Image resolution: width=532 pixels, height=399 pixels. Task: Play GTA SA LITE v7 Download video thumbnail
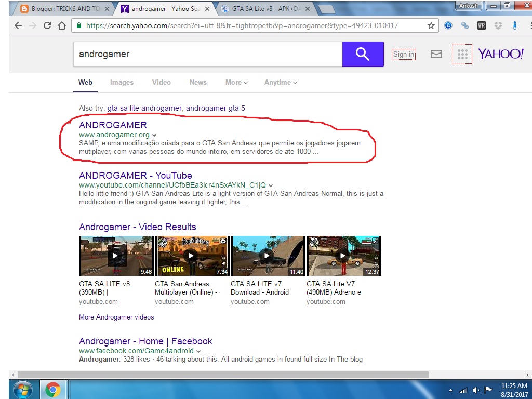[268, 256]
